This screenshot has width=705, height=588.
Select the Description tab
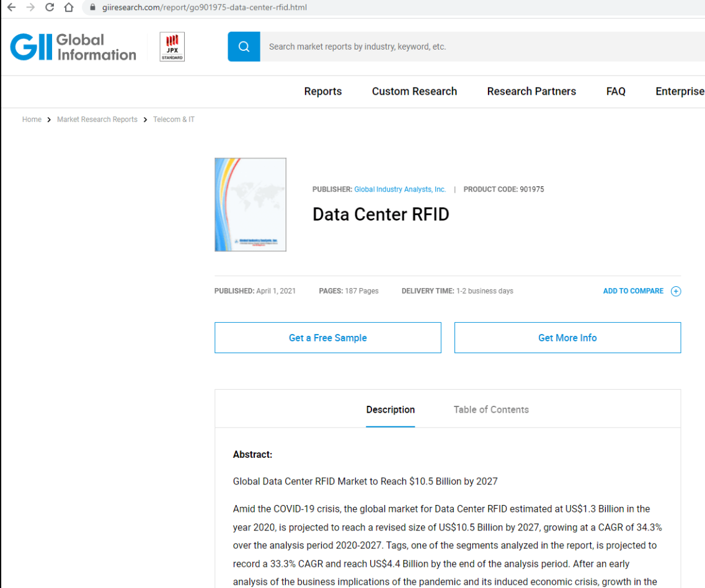coord(390,410)
